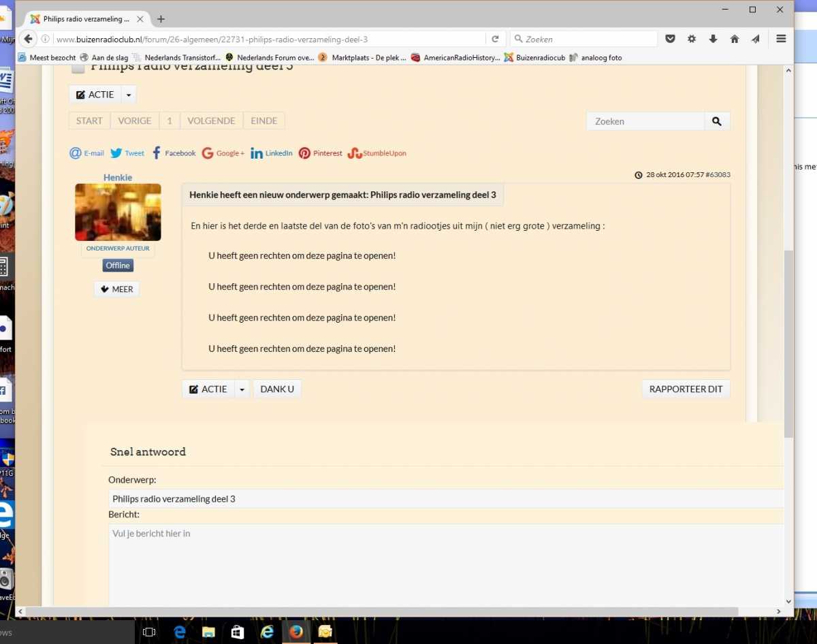This screenshot has height=644, width=817.
Task: Click the forum search magnifier button
Action: (x=716, y=121)
